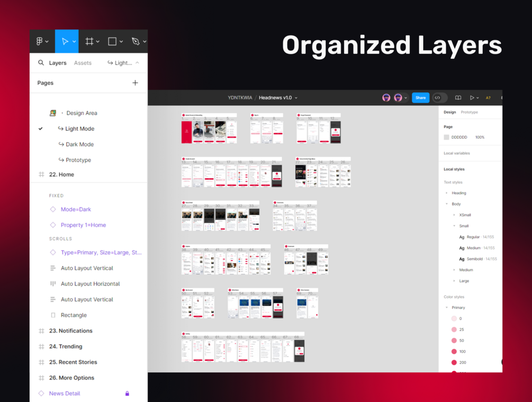Open the Move tool options chevron

coord(74,42)
